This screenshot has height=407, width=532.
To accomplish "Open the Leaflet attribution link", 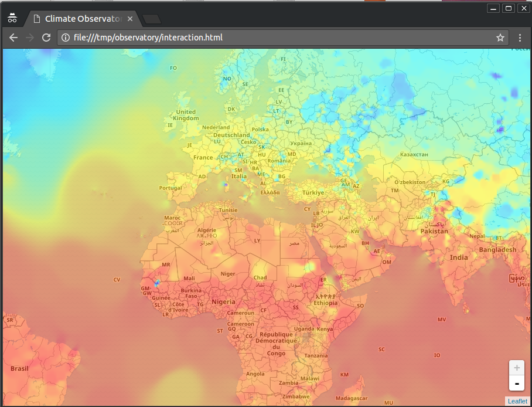I will pos(517,401).
